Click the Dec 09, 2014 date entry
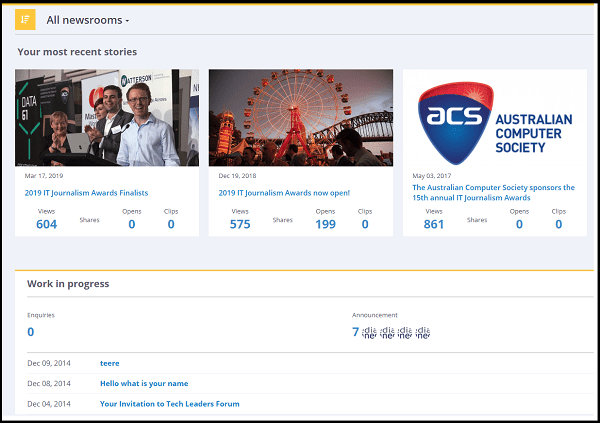The height and width of the screenshot is (423, 600). (x=49, y=363)
